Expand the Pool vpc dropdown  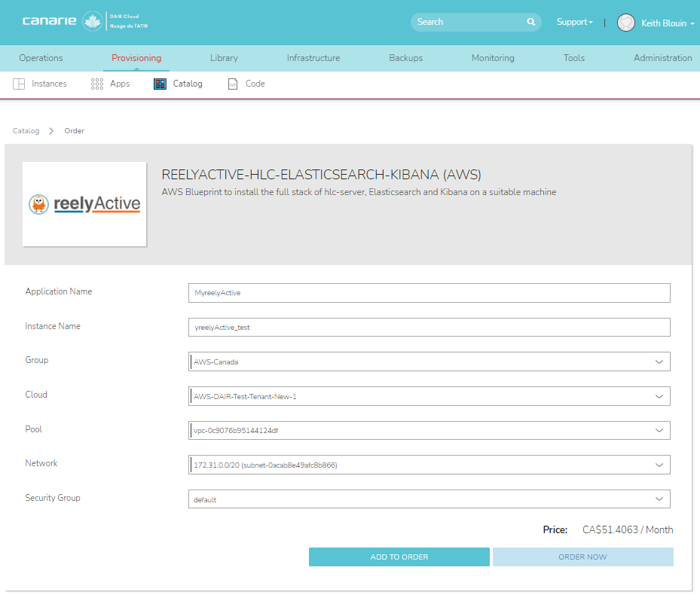(429, 431)
